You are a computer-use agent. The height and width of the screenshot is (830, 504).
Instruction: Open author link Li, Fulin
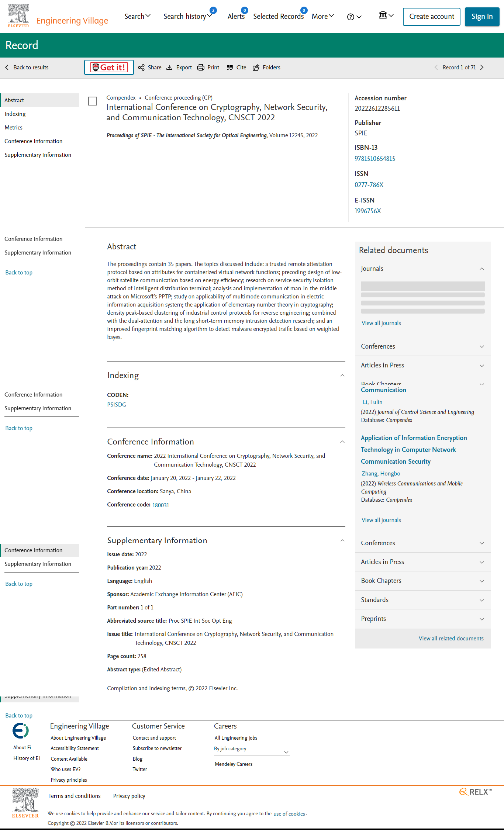tap(373, 402)
